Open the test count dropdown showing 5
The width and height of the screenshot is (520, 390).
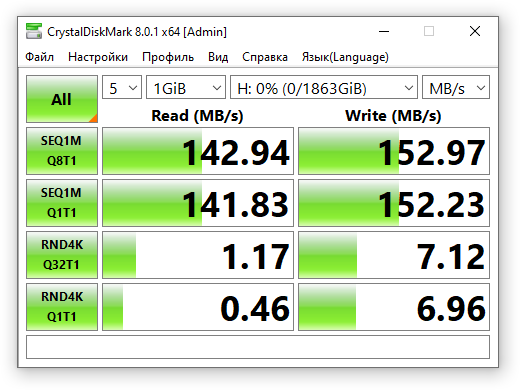click(122, 87)
